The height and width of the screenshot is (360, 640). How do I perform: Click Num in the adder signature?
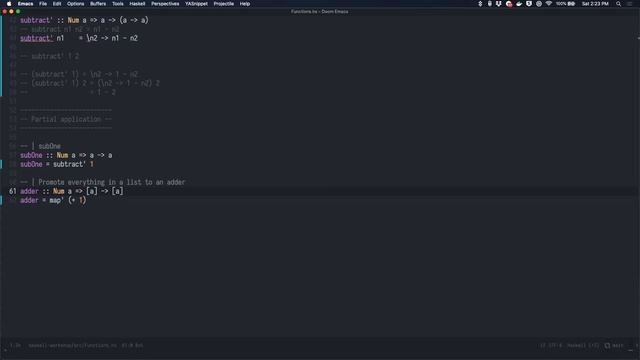[x=58, y=191]
